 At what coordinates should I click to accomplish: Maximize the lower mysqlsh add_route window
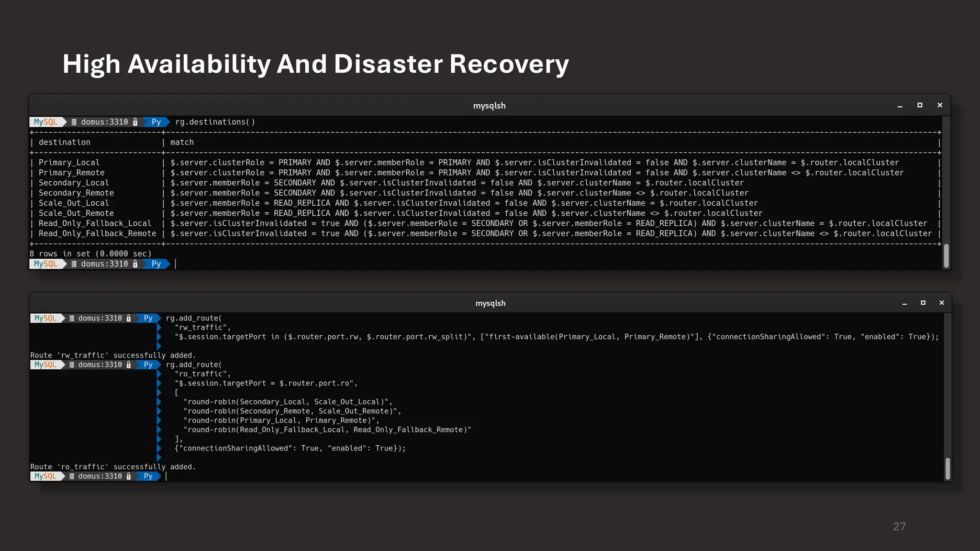click(x=923, y=303)
